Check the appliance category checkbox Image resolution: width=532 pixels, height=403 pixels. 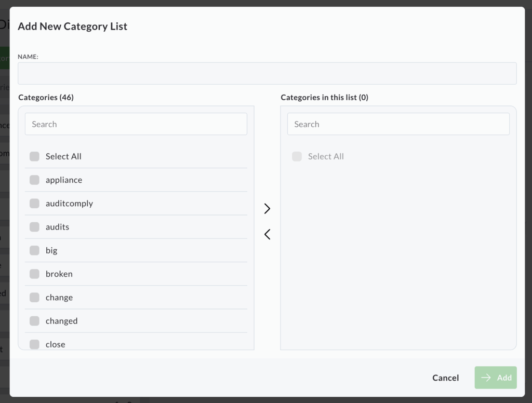tap(35, 180)
